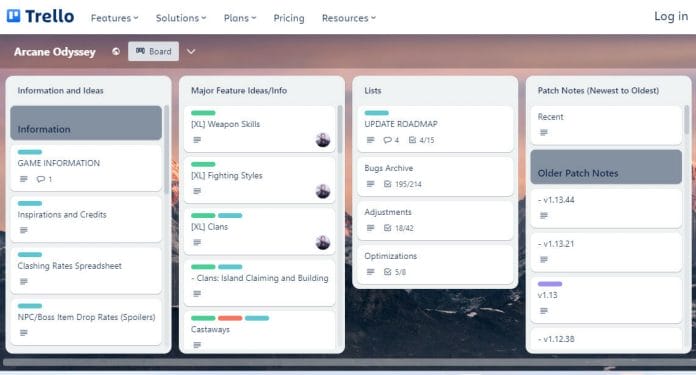696x375 pixels.
Task: Click the Patch Notes list scrollbar
Action: click(687, 119)
